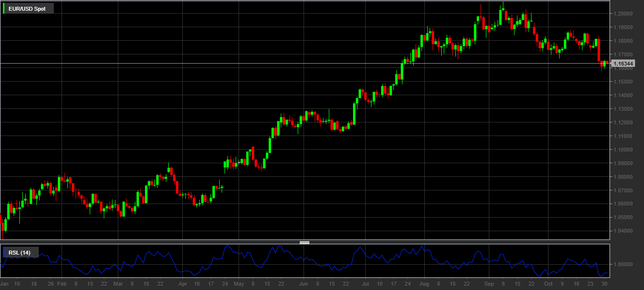The image size is (644, 290).
Task: Click the current price tag 1.16344
Action: pos(623,64)
